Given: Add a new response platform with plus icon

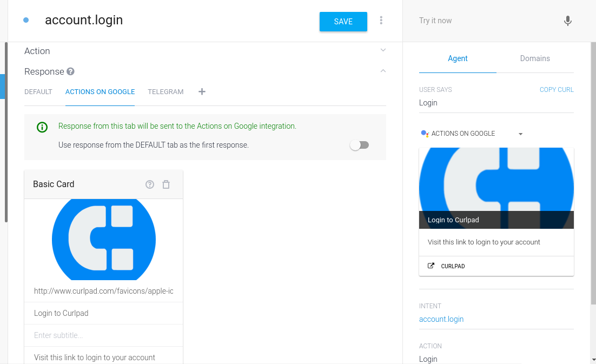Looking at the screenshot, I should (x=202, y=91).
